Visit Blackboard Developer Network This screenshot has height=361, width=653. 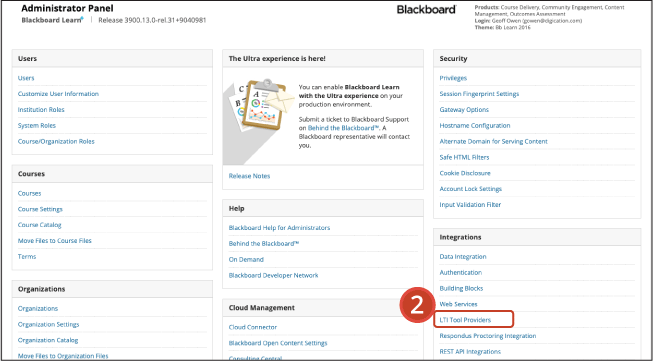(x=274, y=275)
